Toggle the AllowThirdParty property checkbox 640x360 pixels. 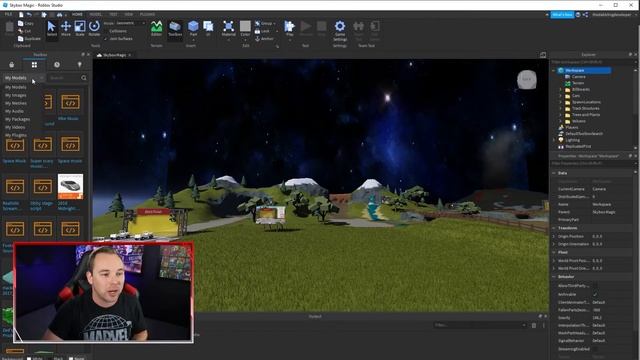pos(595,286)
